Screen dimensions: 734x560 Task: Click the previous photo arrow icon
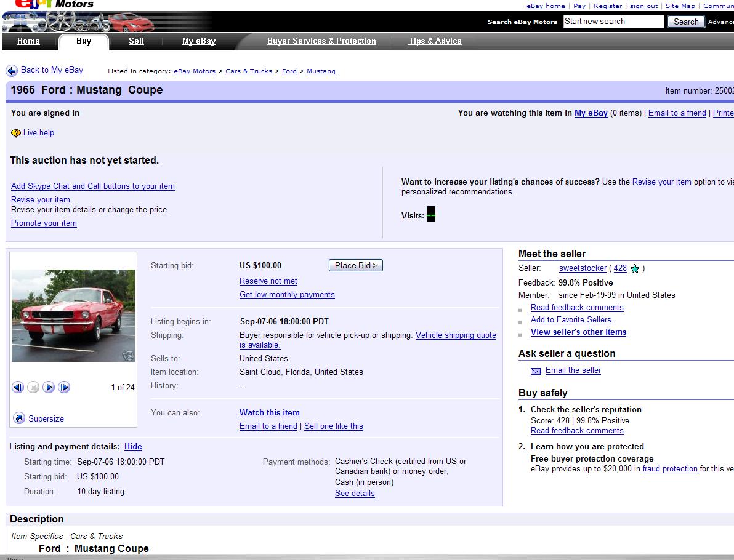click(18, 387)
